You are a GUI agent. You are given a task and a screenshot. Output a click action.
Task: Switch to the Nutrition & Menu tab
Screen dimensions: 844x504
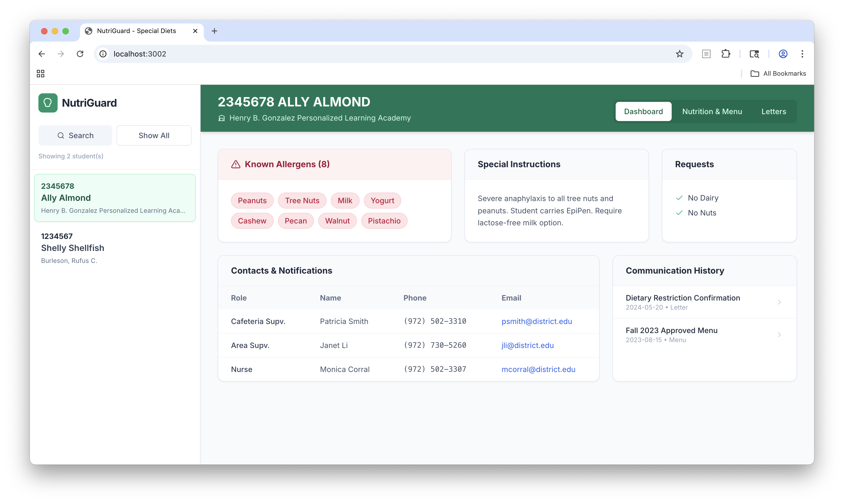click(712, 111)
